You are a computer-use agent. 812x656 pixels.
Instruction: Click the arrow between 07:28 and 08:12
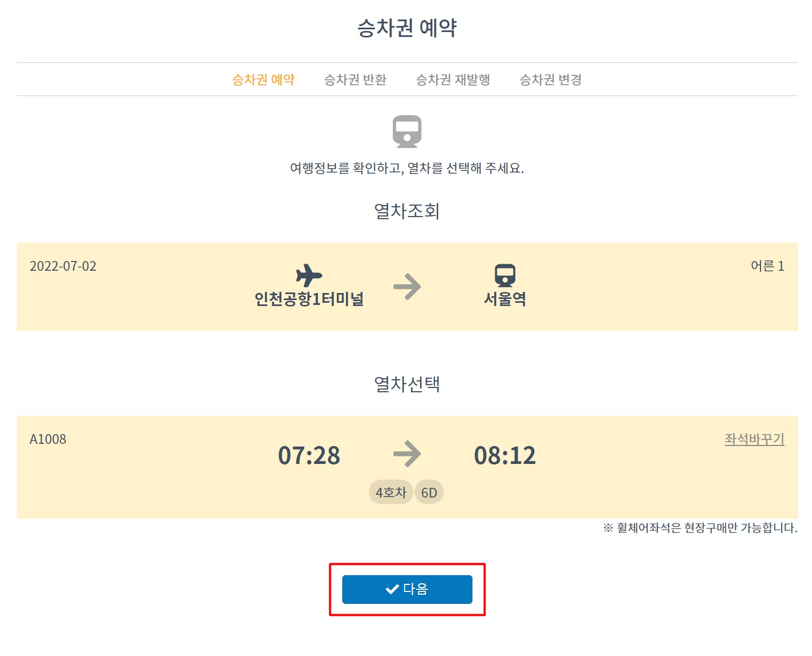(406, 454)
